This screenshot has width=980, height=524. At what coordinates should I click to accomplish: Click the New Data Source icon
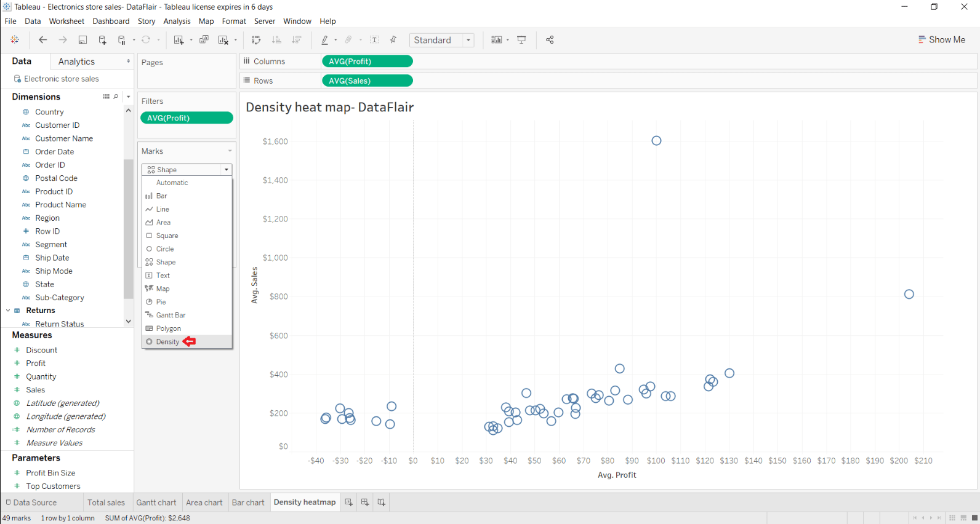(x=102, y=40)
